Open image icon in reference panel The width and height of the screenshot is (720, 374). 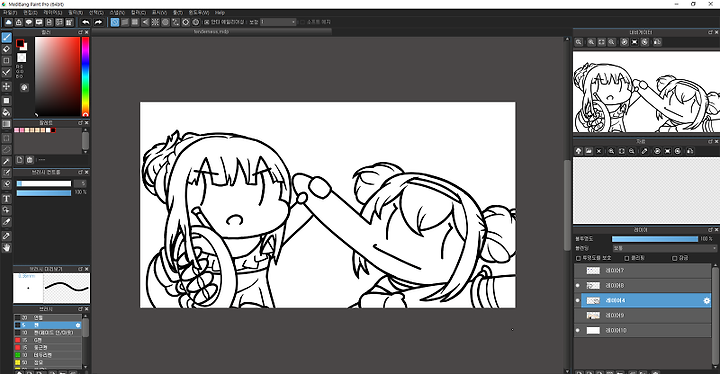click(x=589, y=151)
